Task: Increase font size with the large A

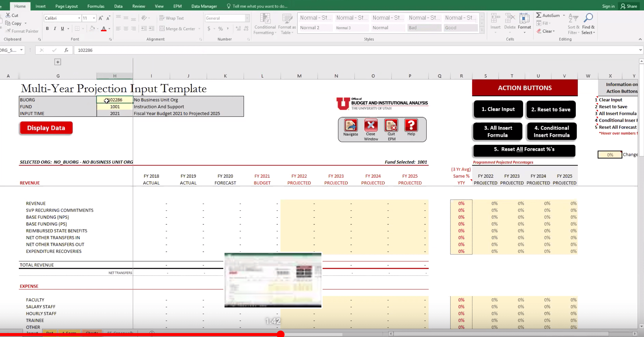Action: pyautogui.click(x=101, y=18)
